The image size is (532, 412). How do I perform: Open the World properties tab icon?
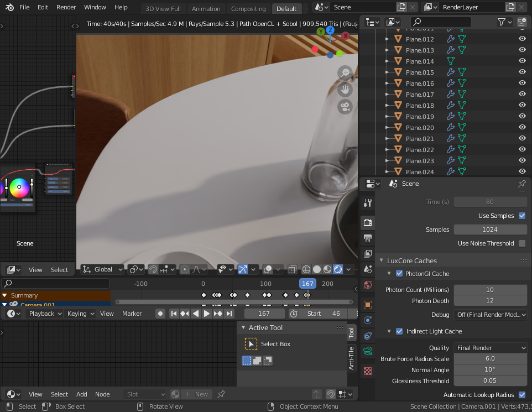click(368, 285)
